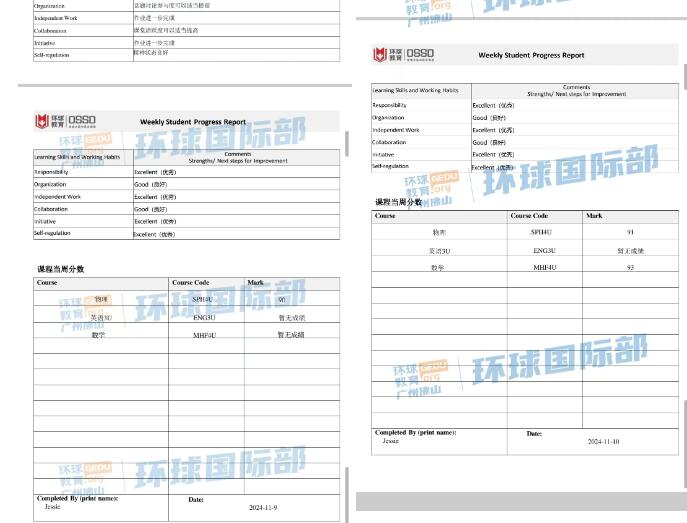
Task: Select the mark "90" in the SPH4U row
Action: coord(282,300)
